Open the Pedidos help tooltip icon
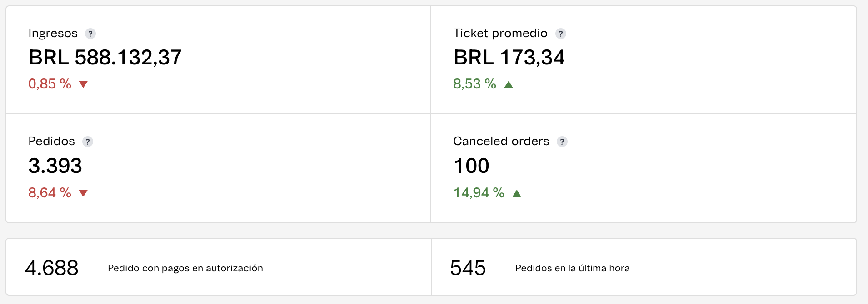 click(88, 142)
